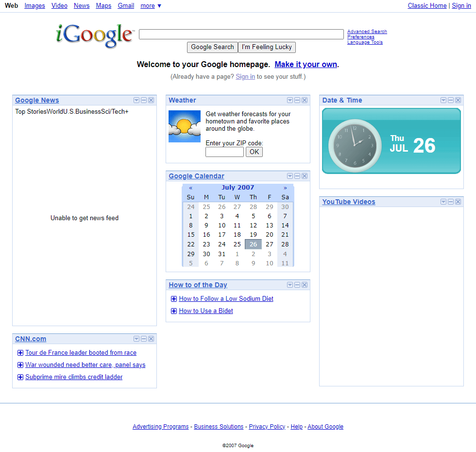Switch to Video search

[x=59, y=6]
